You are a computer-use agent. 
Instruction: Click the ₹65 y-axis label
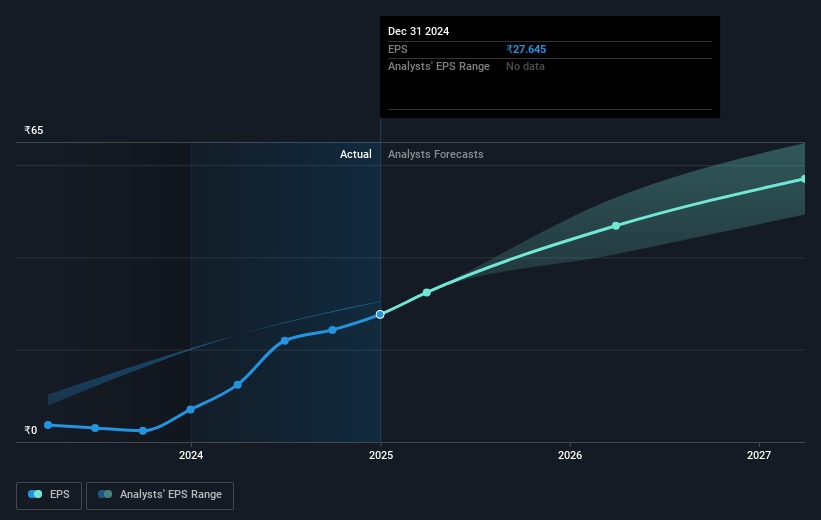[x=34, y=130]
